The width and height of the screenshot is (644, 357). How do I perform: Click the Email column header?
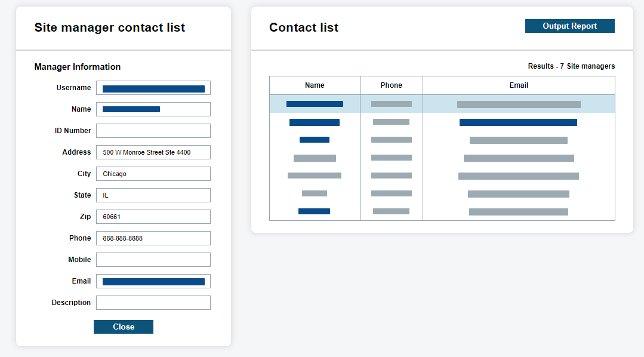coord(519,85)
